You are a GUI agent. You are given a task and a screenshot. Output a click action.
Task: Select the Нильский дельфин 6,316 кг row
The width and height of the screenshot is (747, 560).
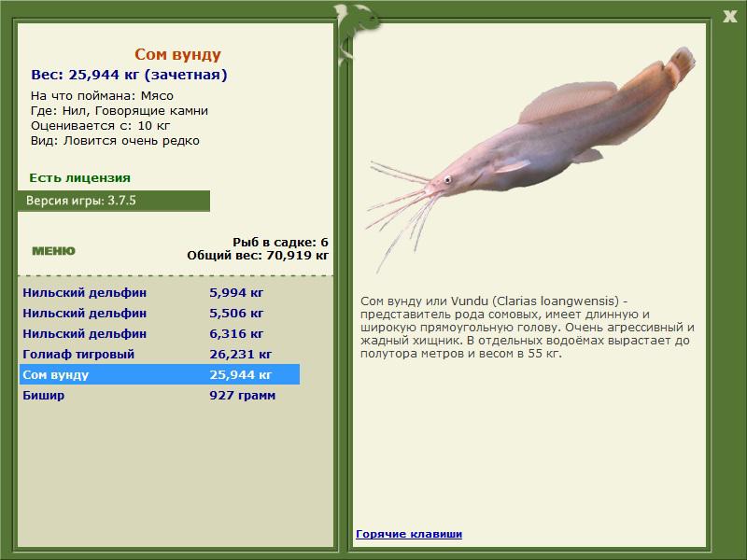point(160,334)
